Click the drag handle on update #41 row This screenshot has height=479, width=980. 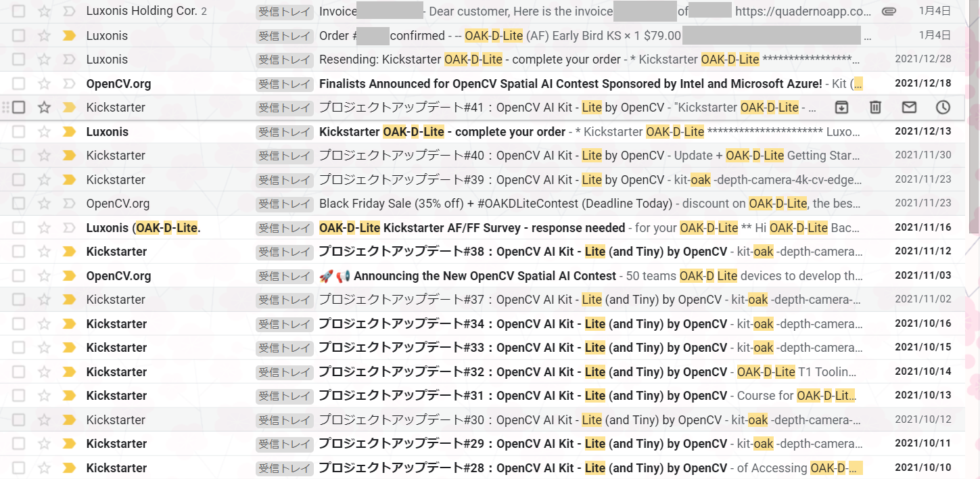(x=5, y=108)
